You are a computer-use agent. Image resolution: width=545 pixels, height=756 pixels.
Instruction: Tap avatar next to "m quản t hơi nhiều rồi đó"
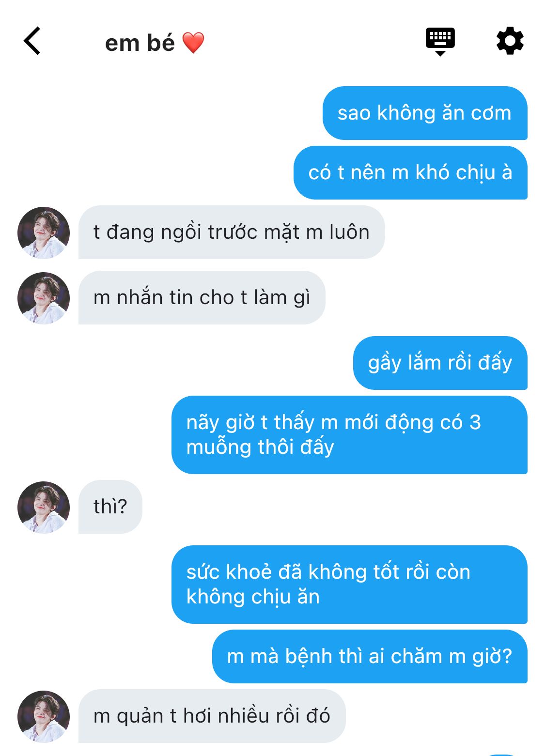point(44,716)
